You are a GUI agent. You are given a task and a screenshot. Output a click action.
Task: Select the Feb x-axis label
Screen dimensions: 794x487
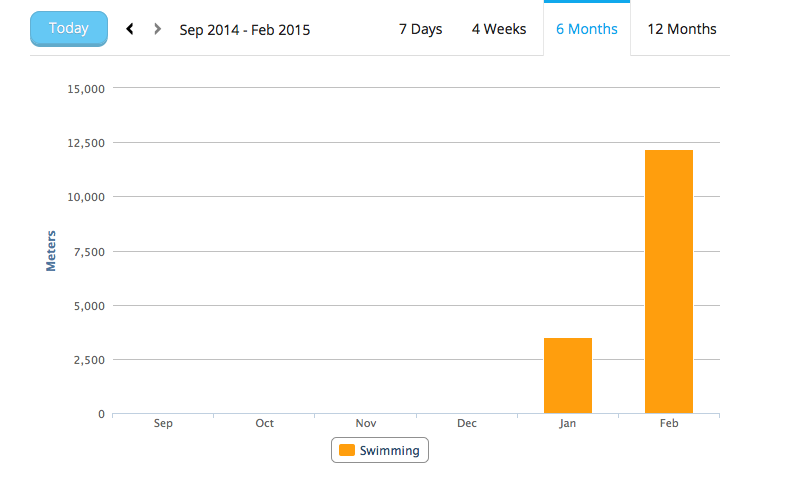tap(668, 423)
